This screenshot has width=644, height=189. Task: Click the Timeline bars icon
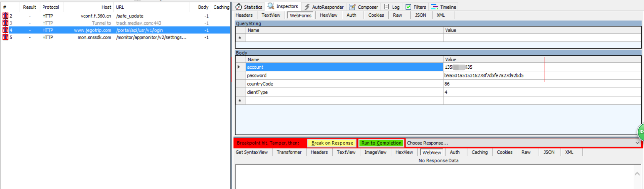435,7
